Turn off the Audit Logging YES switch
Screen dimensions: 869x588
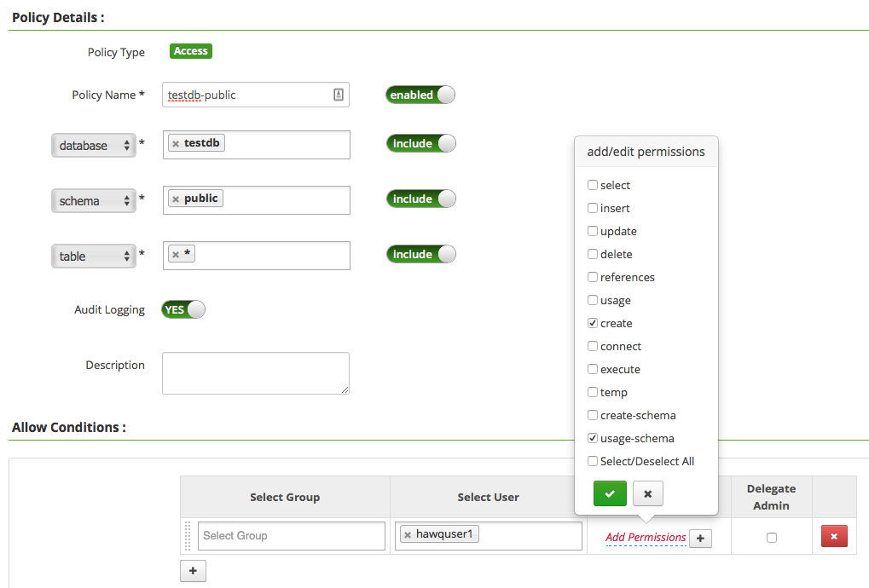coord(183,309)
